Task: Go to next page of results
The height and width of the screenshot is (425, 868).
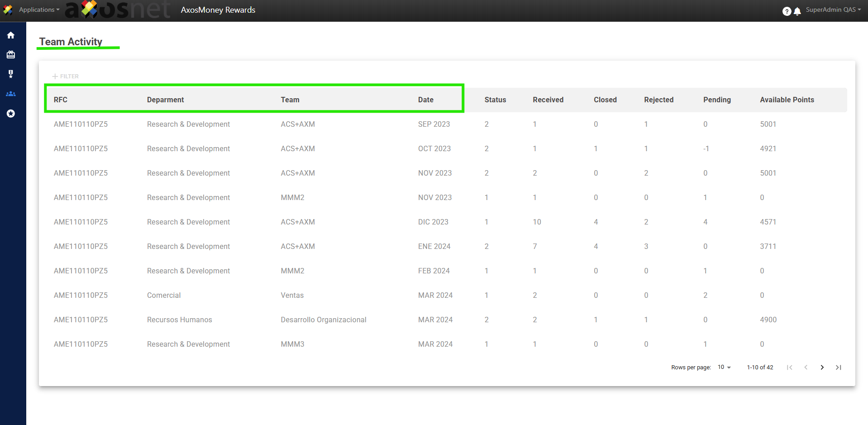Action: click(822, 368)
